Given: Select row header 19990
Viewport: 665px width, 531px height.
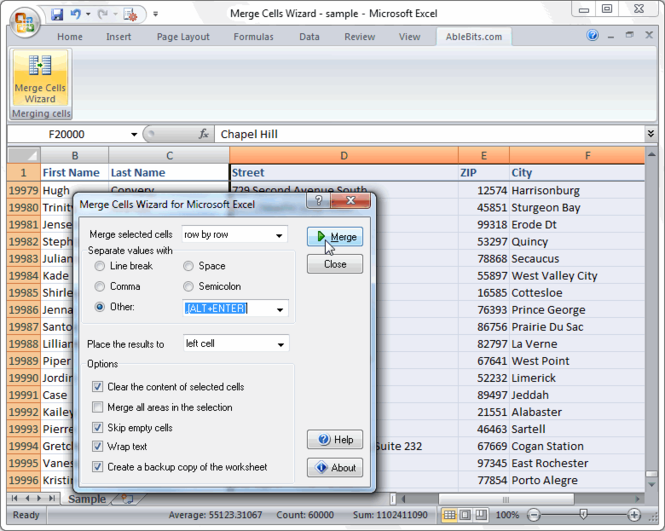Looking at the screenshot, I should point(24,378).
